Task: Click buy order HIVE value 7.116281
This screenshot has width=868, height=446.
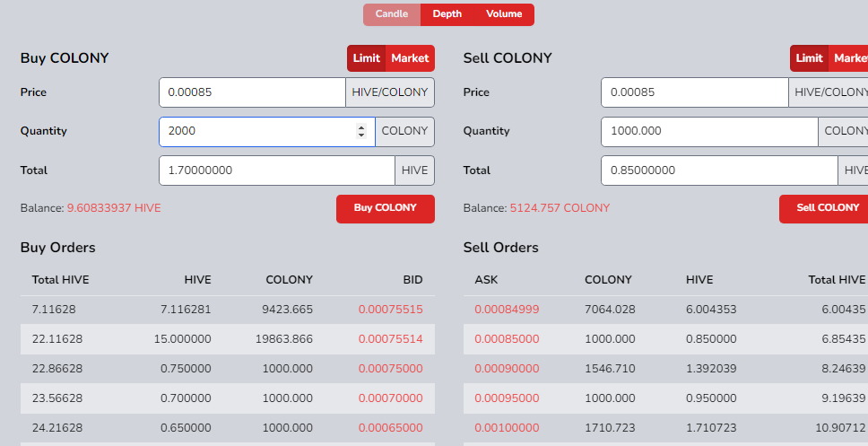Action: pyautogui.click(x=186, y=310)
